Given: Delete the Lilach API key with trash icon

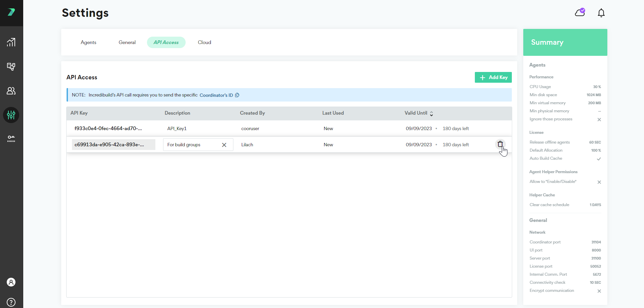Looking at the screenshot, I should click(x=500, y=144).
